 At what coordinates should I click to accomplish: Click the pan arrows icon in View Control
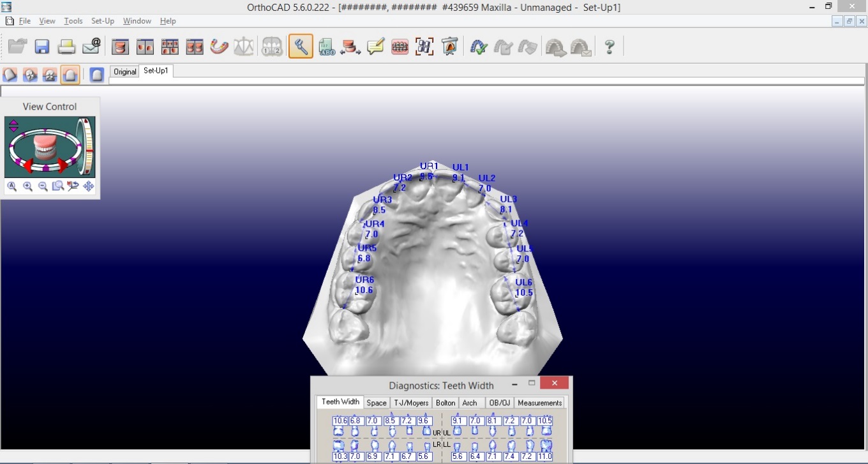[89, 186]
